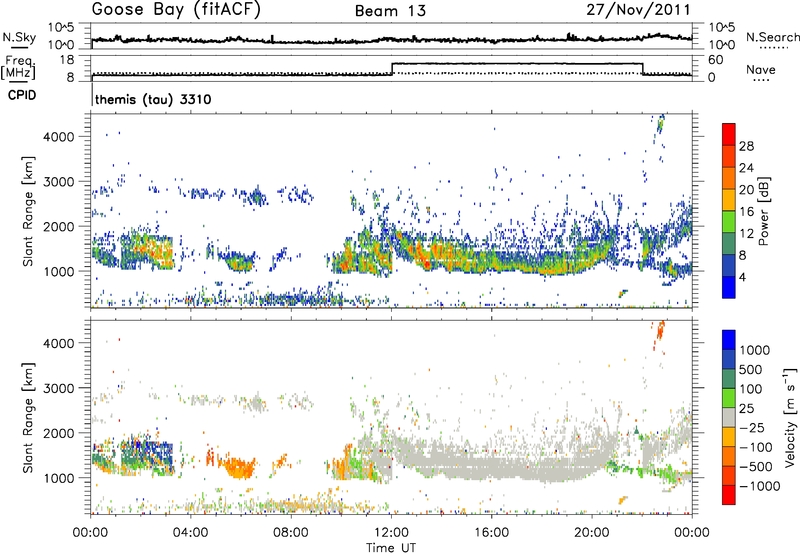Click the 'N.Sky' legend label

tap(19, 37)
